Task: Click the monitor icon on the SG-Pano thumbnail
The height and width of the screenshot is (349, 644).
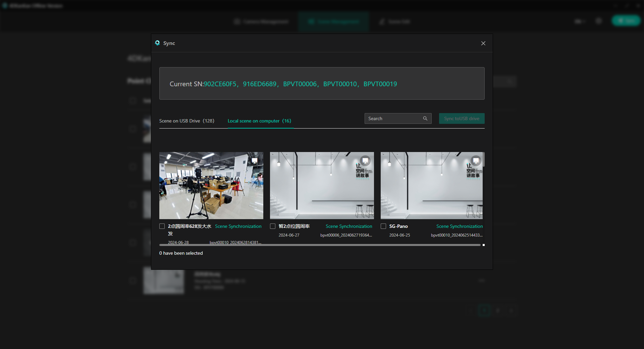Action: 476,161
